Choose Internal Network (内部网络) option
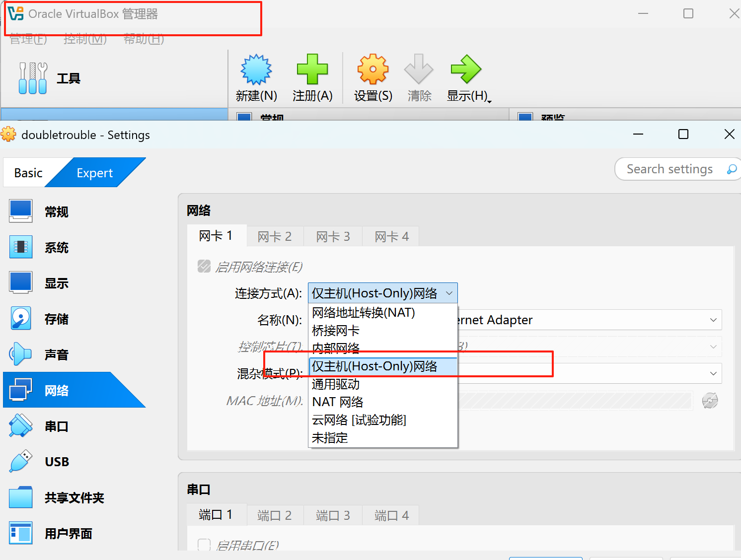Image resolution: width=741 pixels, height=560 pixels. click(382, 349)
